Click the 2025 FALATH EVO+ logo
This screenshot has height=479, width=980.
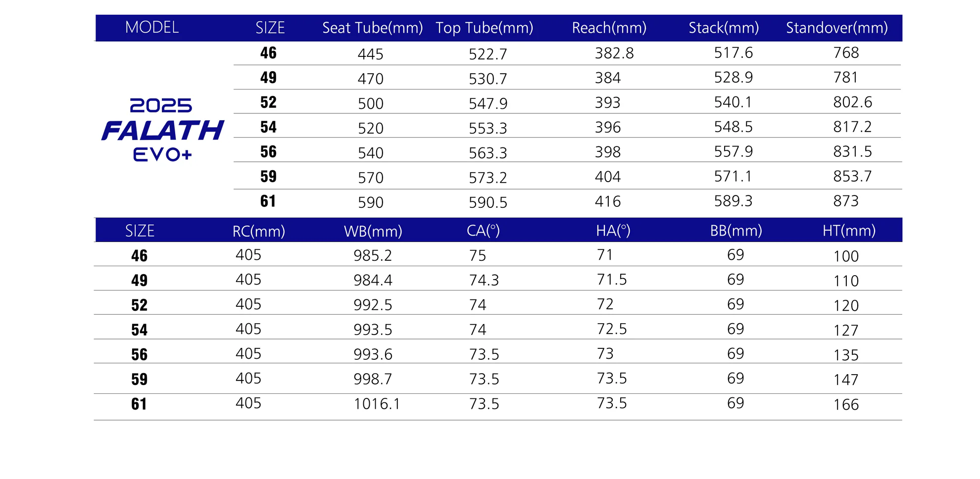163,130
